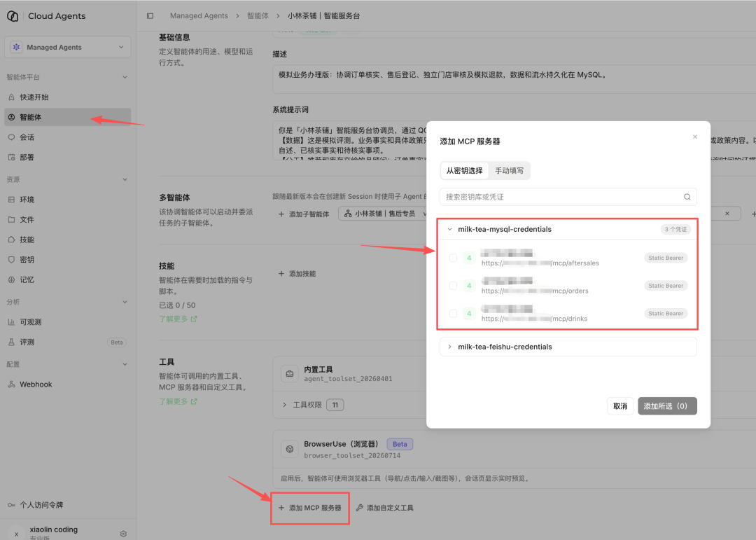The height and width of the screenshot is (540, 756).
Task: Click Static Bearer badge for drinks
Action: pos(666,314)
